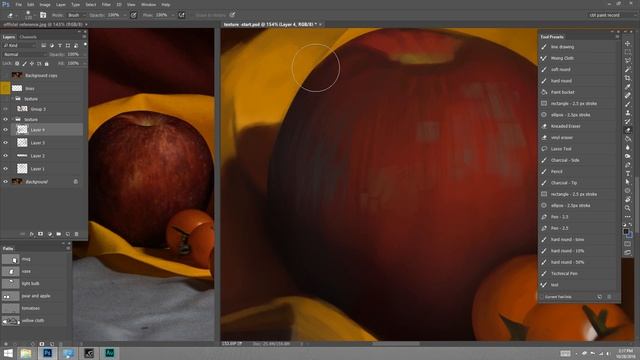Select the Pen tool in the toolbar

click(x=628, y=165)
